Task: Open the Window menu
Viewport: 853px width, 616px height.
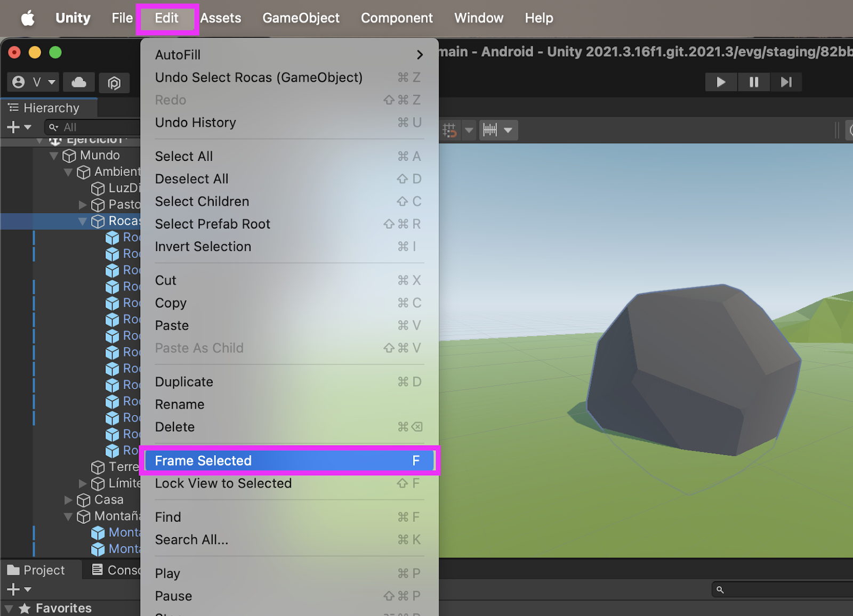Action: (479, 18)
